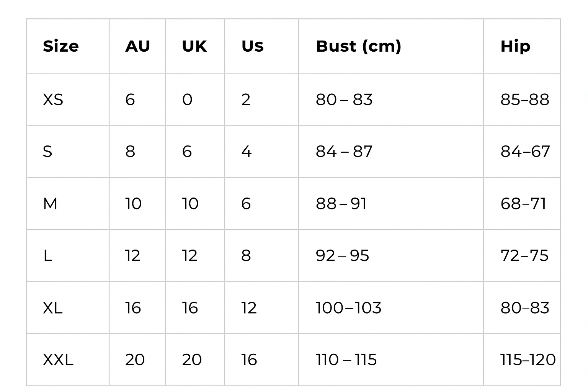
Task: Click the Us column header
Action: [x=252, y=46]
